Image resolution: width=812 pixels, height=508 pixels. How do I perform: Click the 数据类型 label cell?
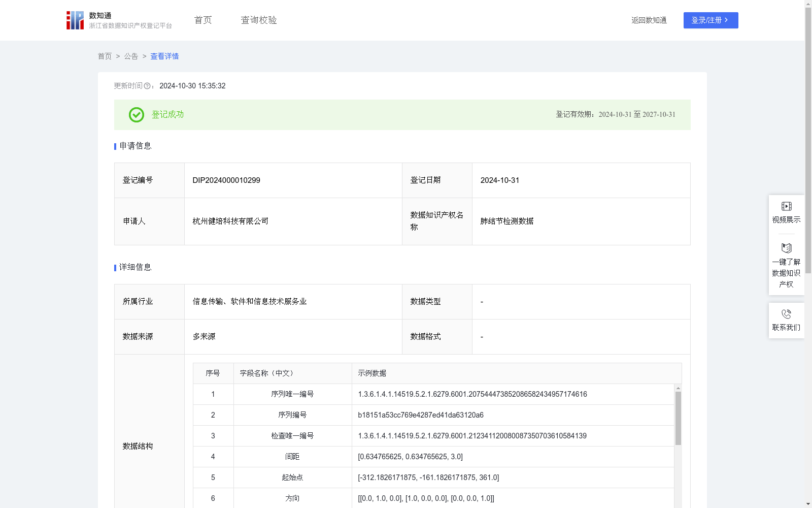pyautogui.click(x=437, y=302)
